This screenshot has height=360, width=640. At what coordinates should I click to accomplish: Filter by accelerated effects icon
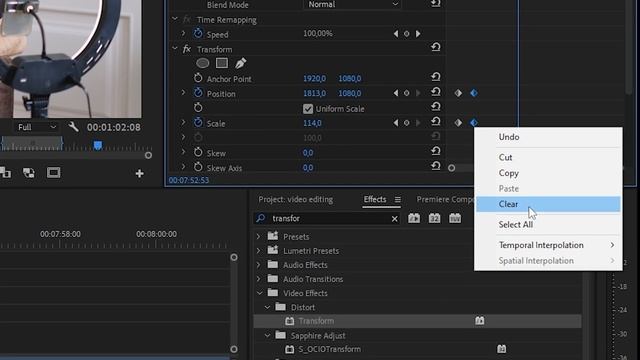pyautogui.click(x=414, y=218)
